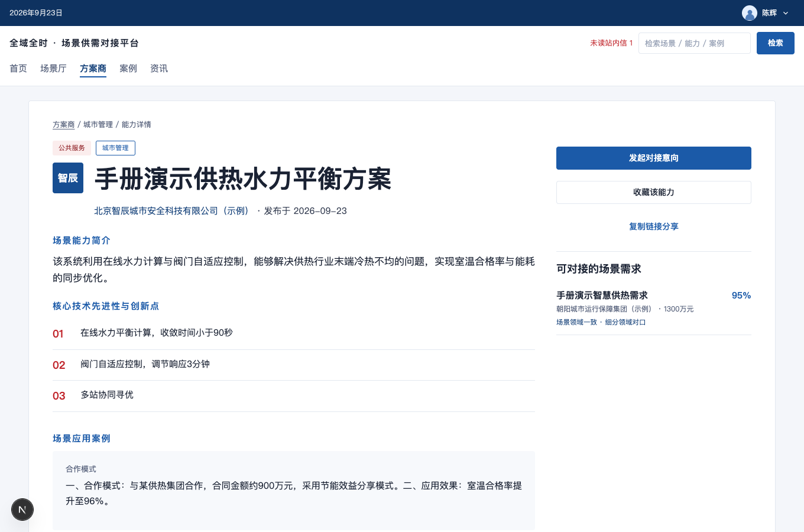Click the 手册演示供热水力平衡方案 heading
The height and width of the screenshot is (532, 804).
[x=243, y=179]
